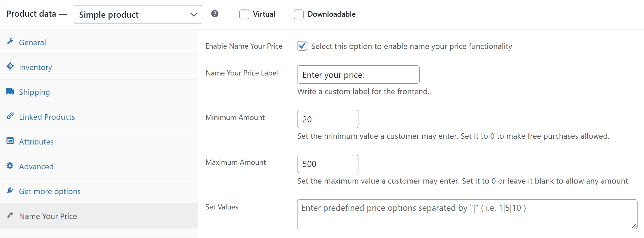Click the 'Enable Name Your Price' label
The height and width of the screenshot is (238, 644).
pyautogui.click(x=244, y=46)
